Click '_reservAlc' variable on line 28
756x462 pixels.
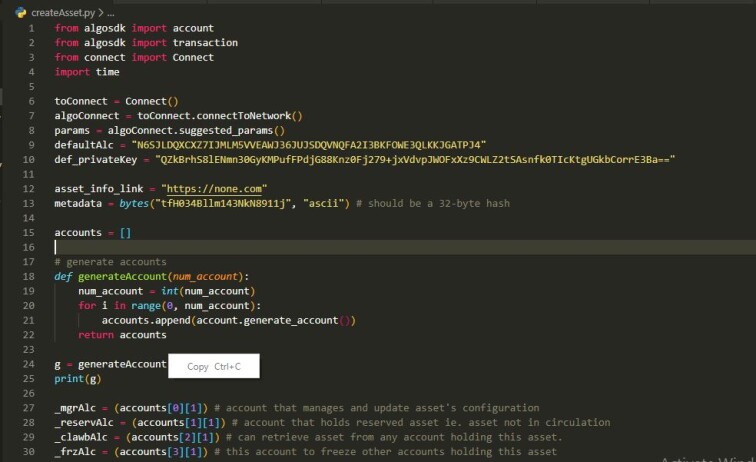tap(84, 422)
